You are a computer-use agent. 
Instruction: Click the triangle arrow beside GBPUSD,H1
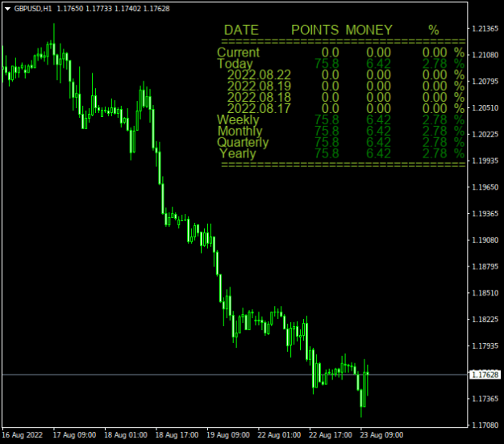[8, 9]
